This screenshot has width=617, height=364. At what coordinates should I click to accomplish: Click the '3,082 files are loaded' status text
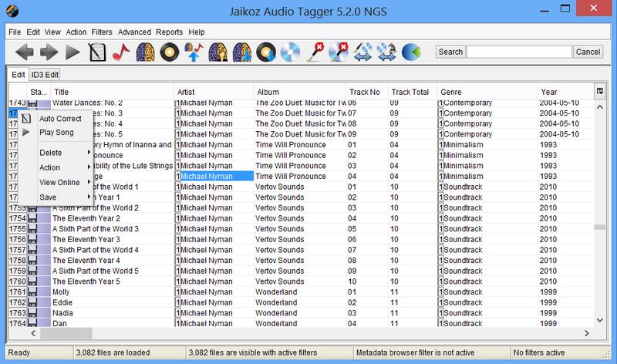coord(113,352)
